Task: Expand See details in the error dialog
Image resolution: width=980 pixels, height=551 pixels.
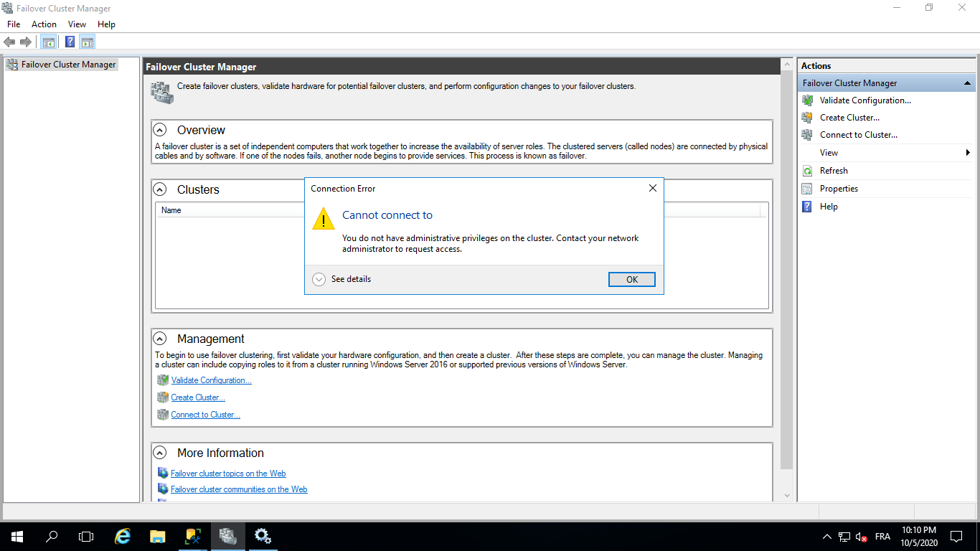Action: (342, 279)
